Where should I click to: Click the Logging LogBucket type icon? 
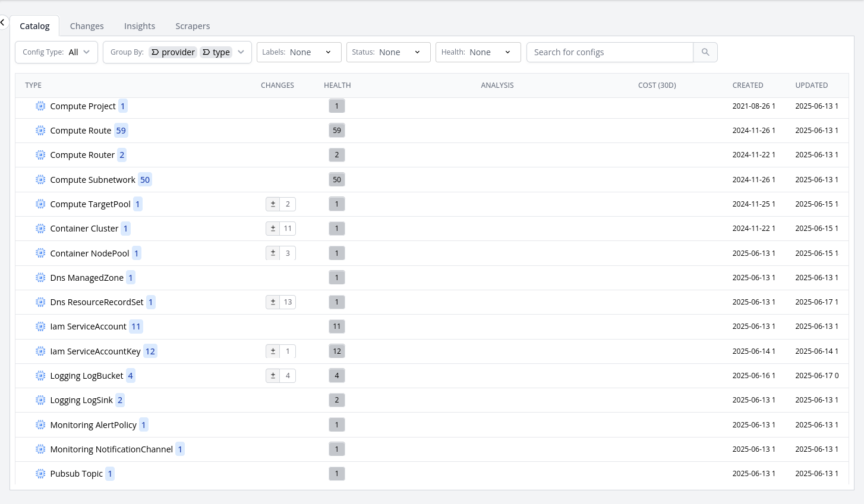[x=40, y=376]
